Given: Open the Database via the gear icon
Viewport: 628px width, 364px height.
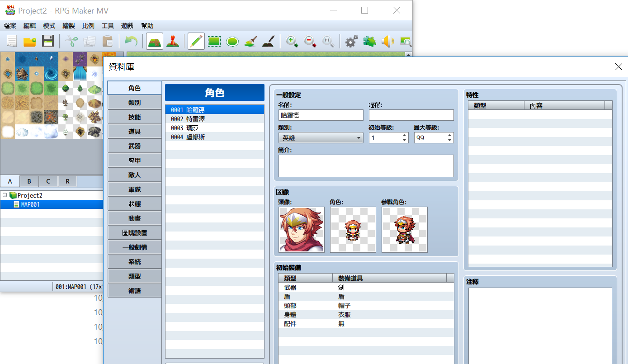Looking at the screenshot, I should point(351,42).
